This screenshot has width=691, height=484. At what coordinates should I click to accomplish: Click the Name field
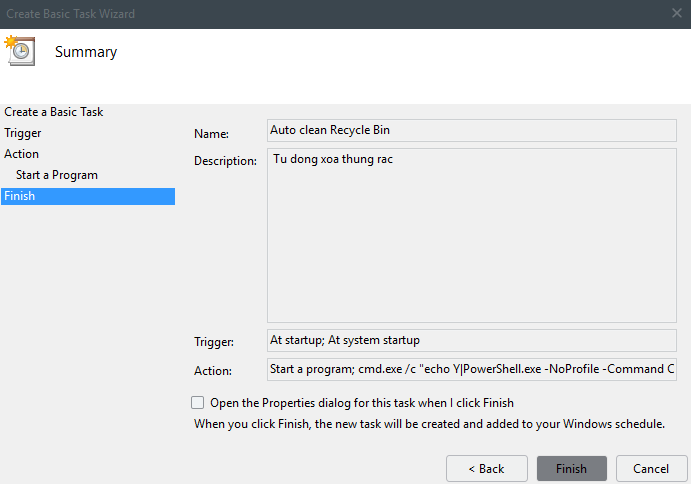coord(472,130)
